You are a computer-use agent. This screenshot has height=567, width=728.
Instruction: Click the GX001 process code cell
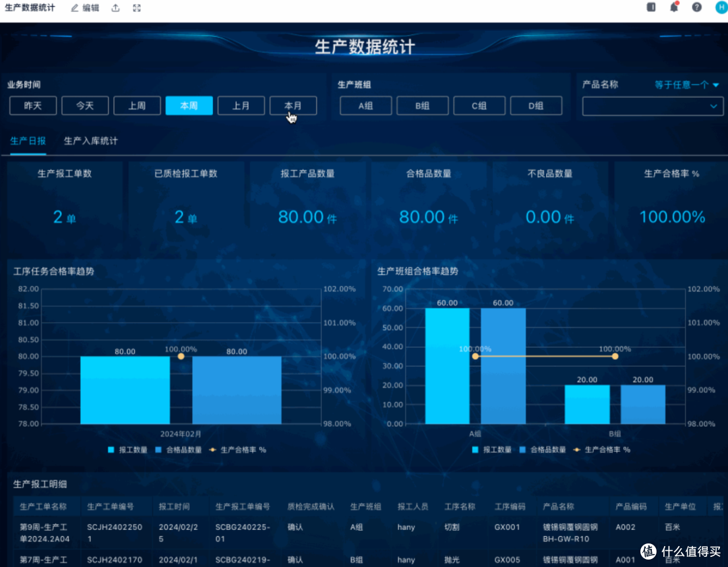(x=507, y=527)
